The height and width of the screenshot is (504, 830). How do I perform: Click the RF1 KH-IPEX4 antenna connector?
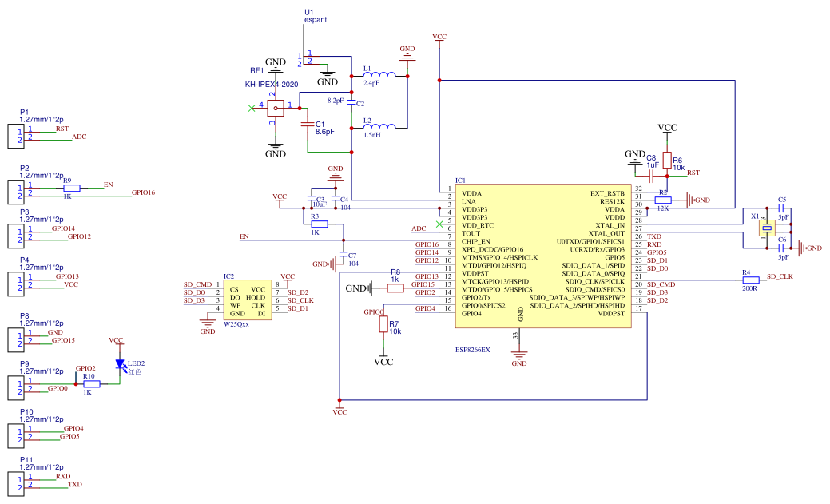click(x=276, y=108)
